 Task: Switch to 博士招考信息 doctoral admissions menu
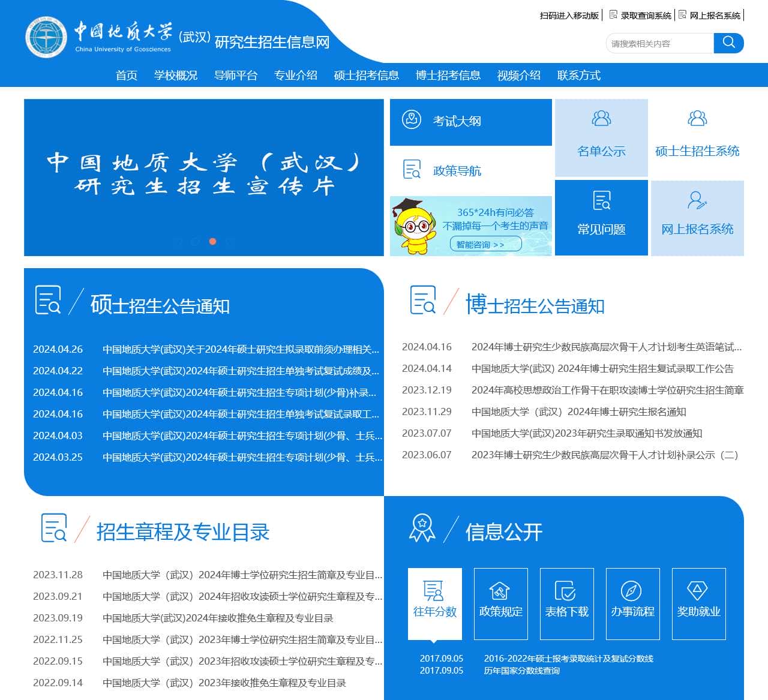coord(448,75)
